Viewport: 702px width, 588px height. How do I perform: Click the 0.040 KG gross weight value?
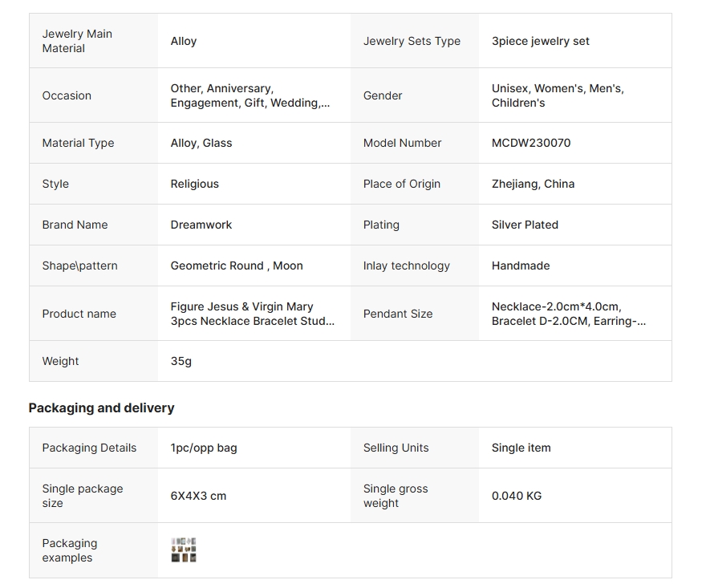tap(516, 496)
